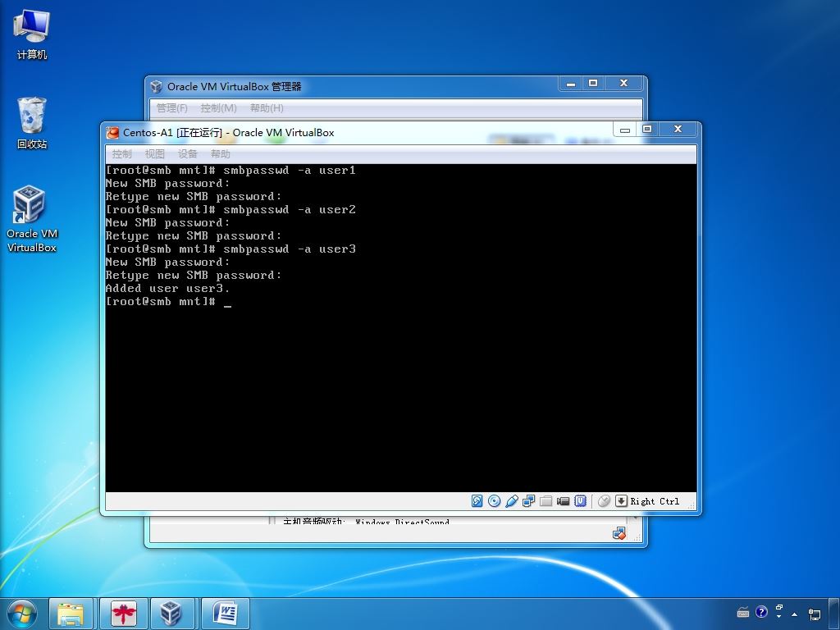Minimize the Centos-A1 VM window

pyautogui.click(x=624, y=130)
